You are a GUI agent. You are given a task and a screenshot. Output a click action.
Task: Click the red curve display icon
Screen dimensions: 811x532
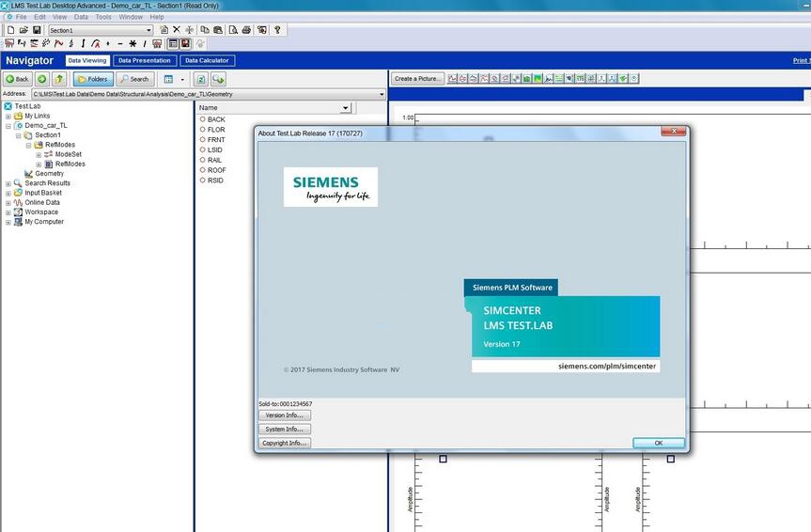coord(58,44)
